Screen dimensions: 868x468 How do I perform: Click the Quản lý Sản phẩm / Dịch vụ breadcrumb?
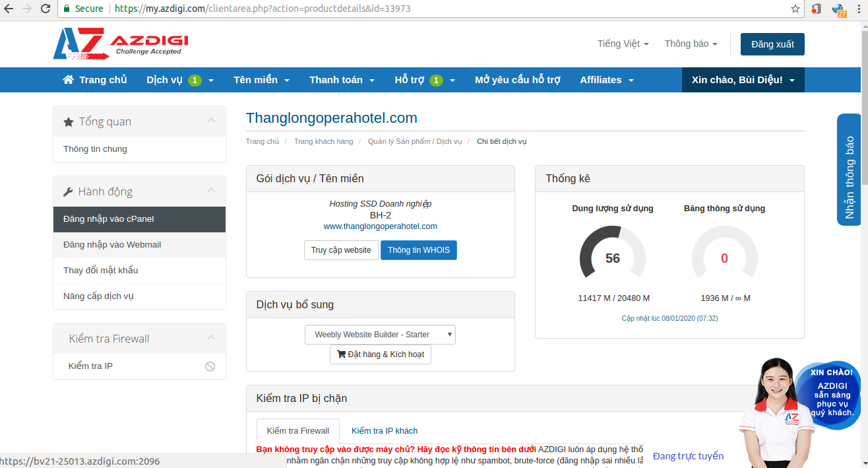[415, 141]
